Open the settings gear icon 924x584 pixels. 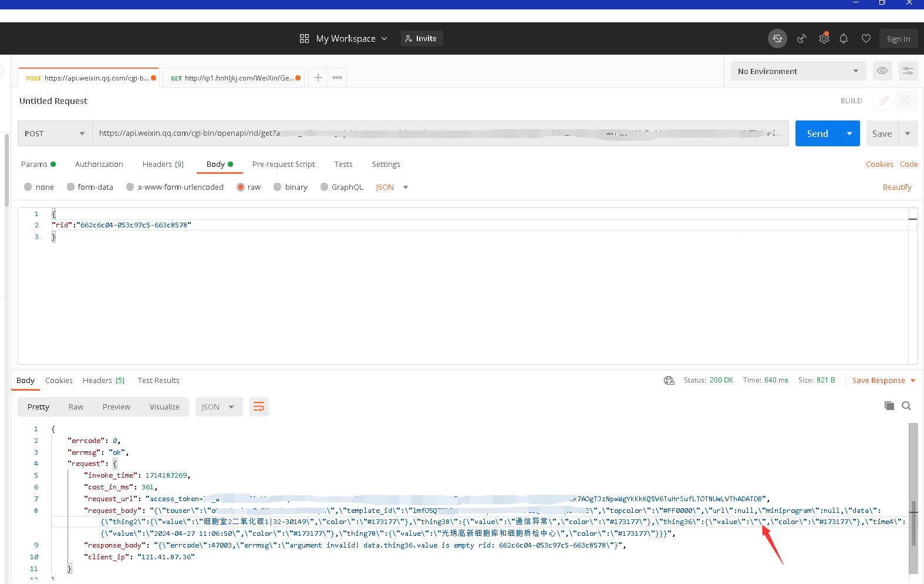[x=824, y=39]
